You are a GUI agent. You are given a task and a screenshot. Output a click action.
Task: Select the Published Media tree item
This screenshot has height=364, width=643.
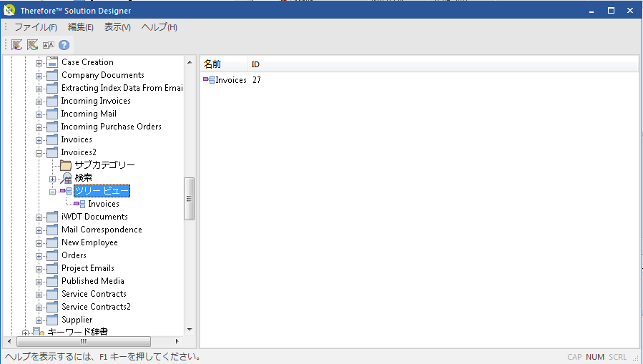pos(93,281)
